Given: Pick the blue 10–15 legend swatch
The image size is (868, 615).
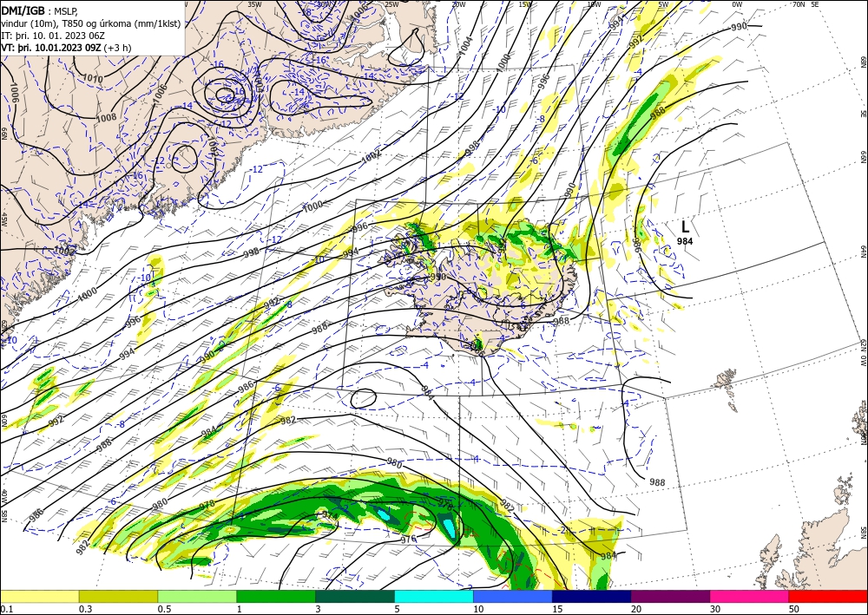Looking at the screenshot, I should point(513,596).
